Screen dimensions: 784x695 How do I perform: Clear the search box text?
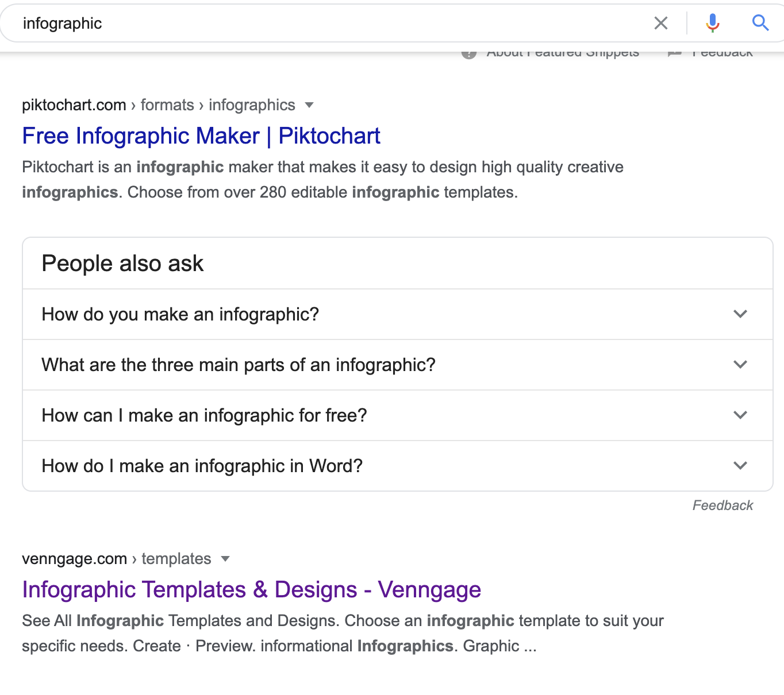coord(661,23)
